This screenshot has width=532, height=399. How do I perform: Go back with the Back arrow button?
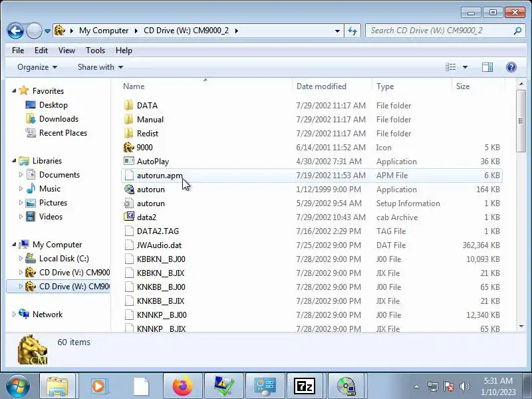15,31
